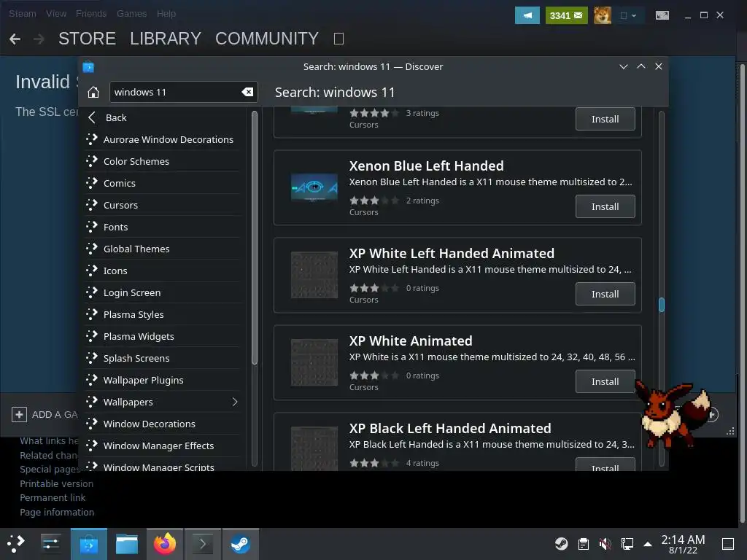Click the Discover home icon
The height and width of the screenshot is (560, 747).
(93, 92)
